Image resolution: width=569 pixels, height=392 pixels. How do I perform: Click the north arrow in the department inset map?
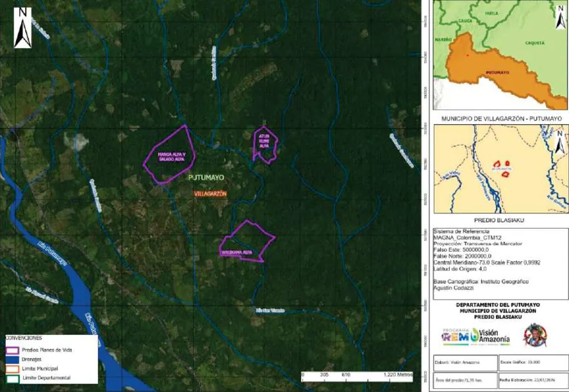pyautogui.click(x=561, y=19)
